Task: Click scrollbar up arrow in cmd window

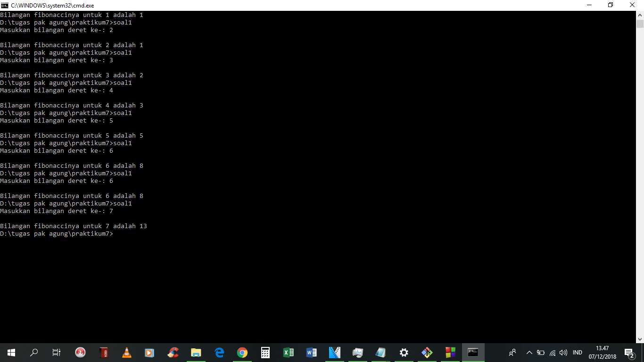Action: tap(640, 15)
